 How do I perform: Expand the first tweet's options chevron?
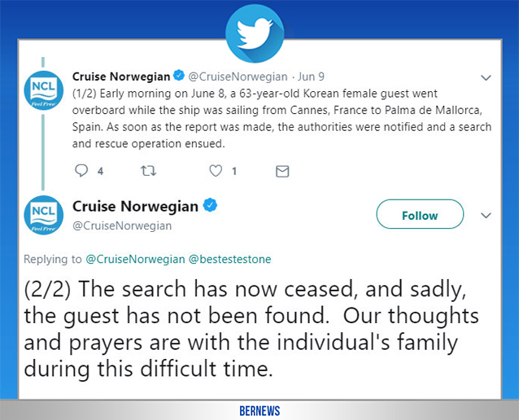click(486, 77)
